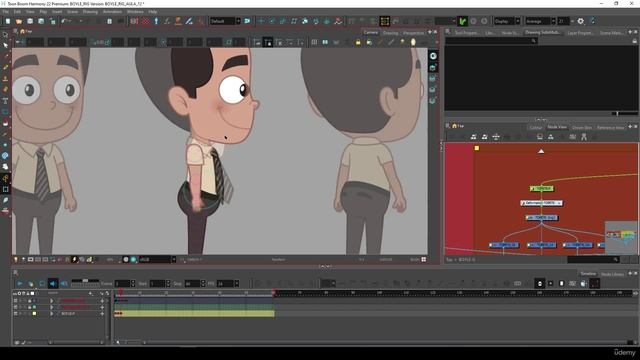The height and width of the screenshot is (360, 640).
Task: Click the second camera view side icon
Action: (x=433, y=67)
